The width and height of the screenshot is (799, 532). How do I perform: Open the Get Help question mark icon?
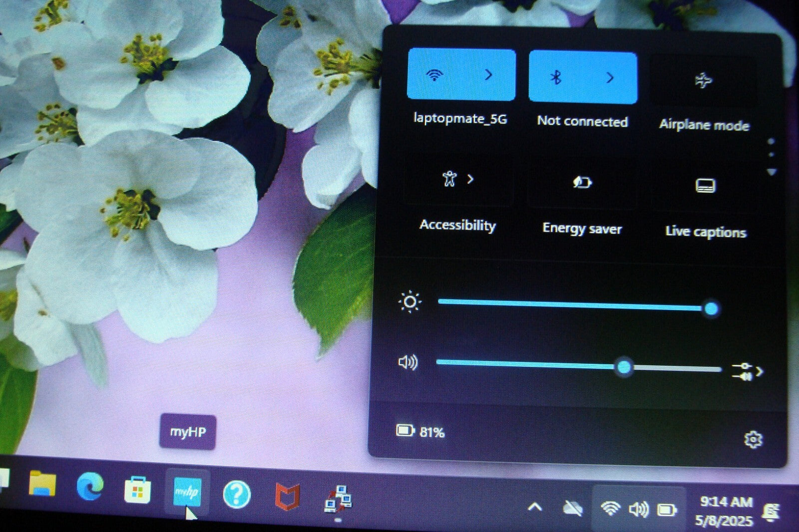(236, 495)
